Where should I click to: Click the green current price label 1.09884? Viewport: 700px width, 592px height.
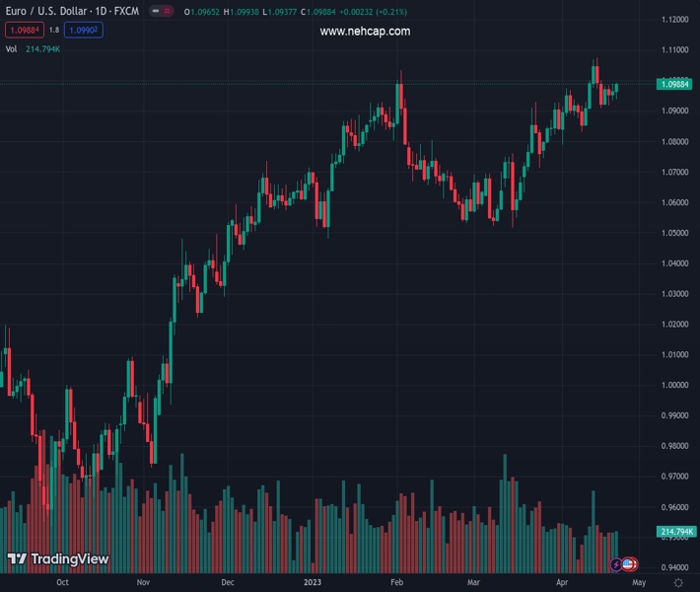pos(675,85)
